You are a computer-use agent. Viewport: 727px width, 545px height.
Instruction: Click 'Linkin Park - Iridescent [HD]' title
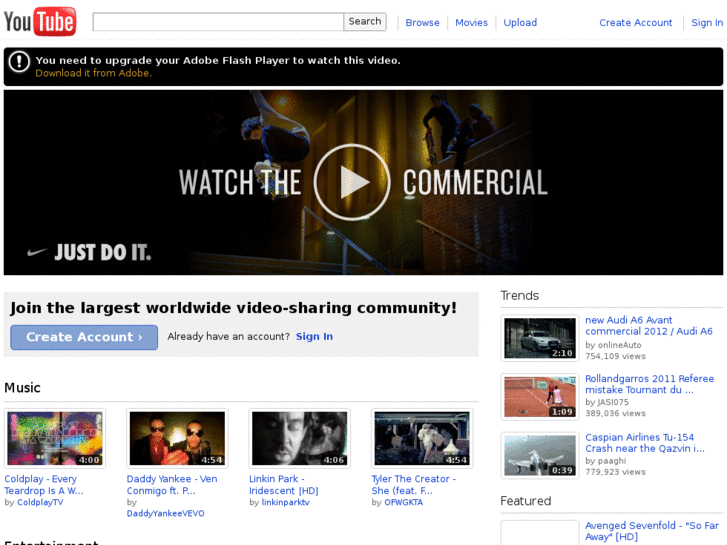click(283, 485)
